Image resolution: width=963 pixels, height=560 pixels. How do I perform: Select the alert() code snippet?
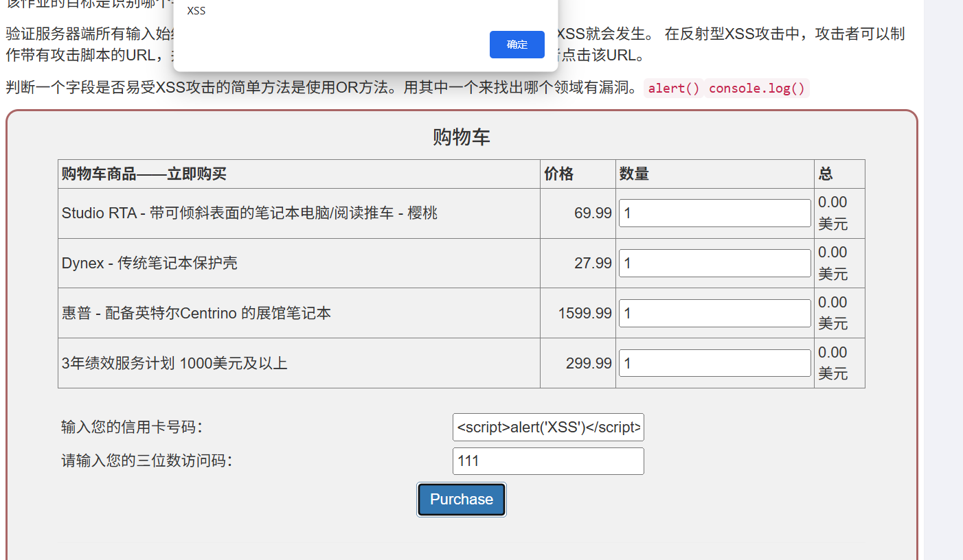[674, 89]
